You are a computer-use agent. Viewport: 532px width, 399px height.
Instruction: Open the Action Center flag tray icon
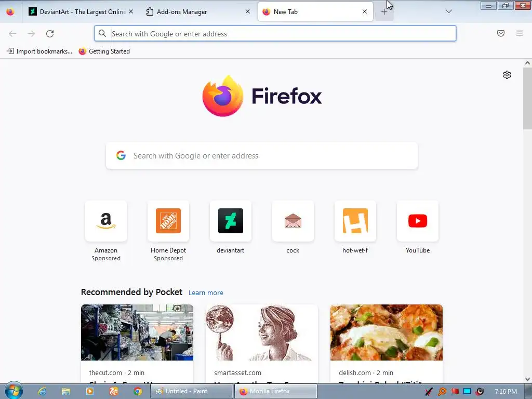pos(455,392)
